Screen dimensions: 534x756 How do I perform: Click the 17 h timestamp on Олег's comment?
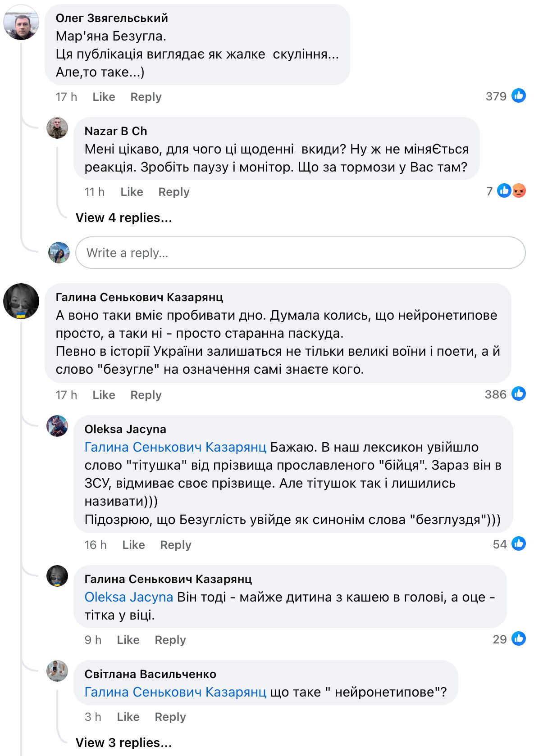click(x=66, y=97)
